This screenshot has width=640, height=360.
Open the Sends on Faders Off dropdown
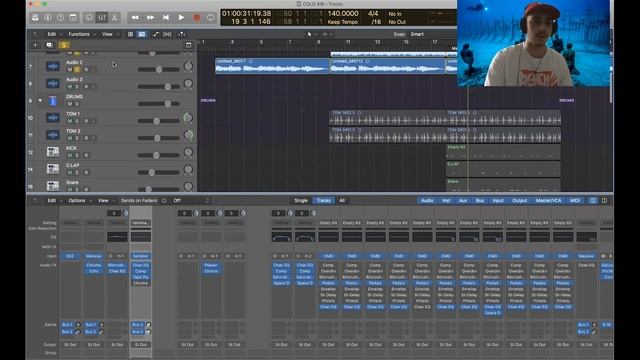coord(191,200)
